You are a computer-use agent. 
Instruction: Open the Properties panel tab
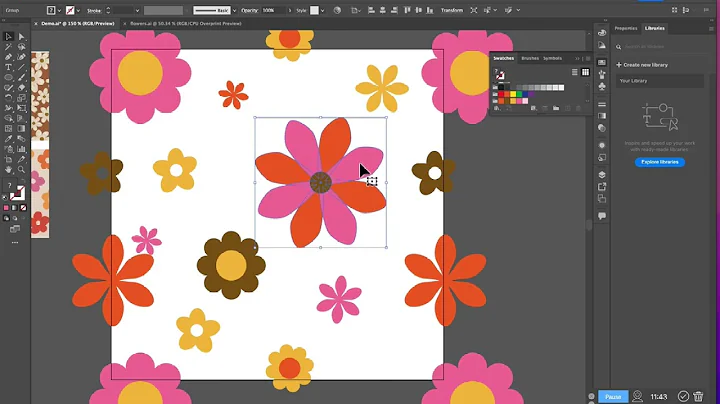tap(626, 28)
